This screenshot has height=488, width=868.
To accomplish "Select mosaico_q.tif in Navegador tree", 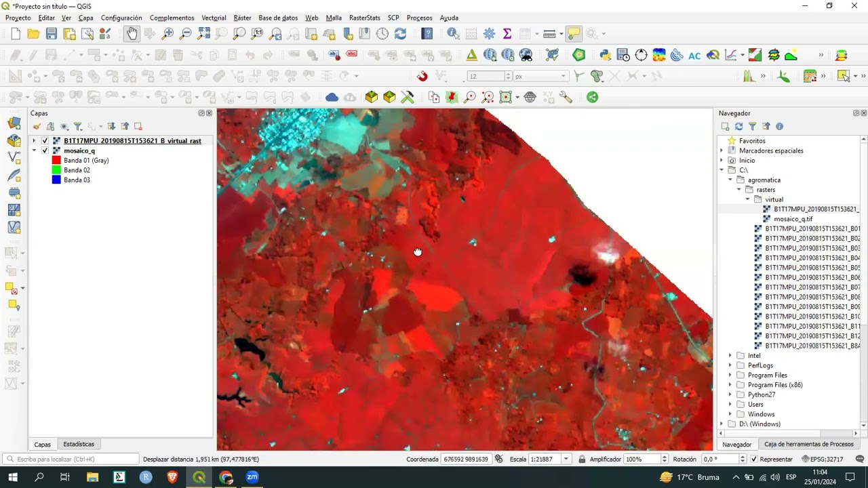I will coord(793,219).
